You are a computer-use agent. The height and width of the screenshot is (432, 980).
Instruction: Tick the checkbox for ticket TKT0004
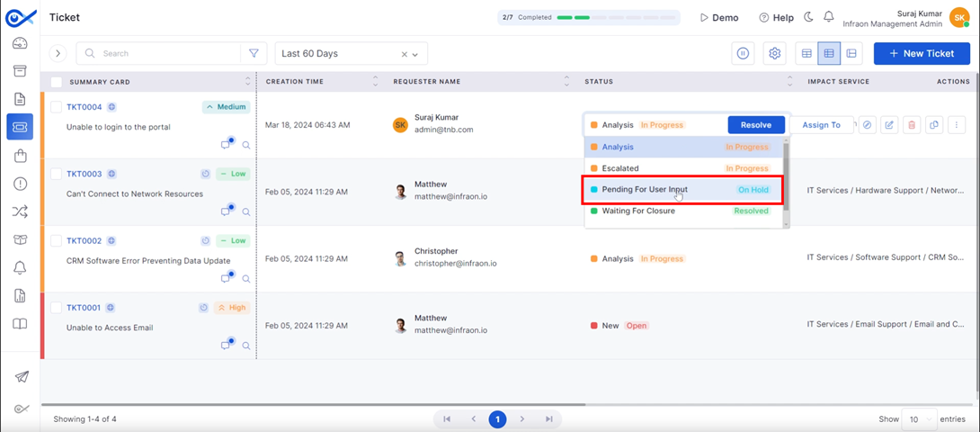(56, 107)
